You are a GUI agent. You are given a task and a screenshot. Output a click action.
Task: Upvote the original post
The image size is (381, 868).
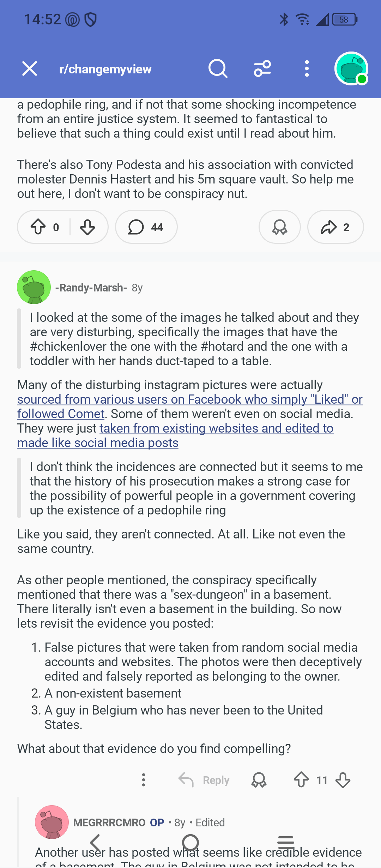[38, 227]
